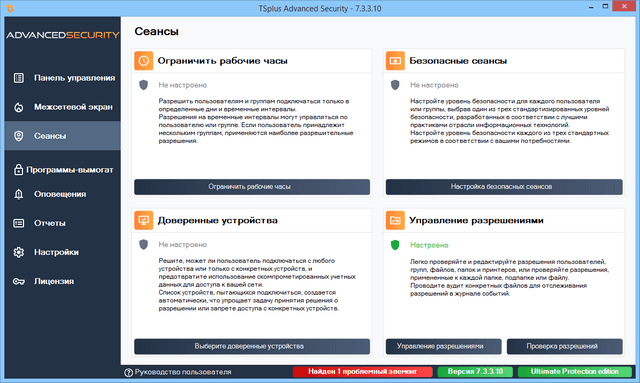This screenshot has width=640, height=383.
Task: Click the Безопасные сеансы card title
Action: tap(458, 61)
